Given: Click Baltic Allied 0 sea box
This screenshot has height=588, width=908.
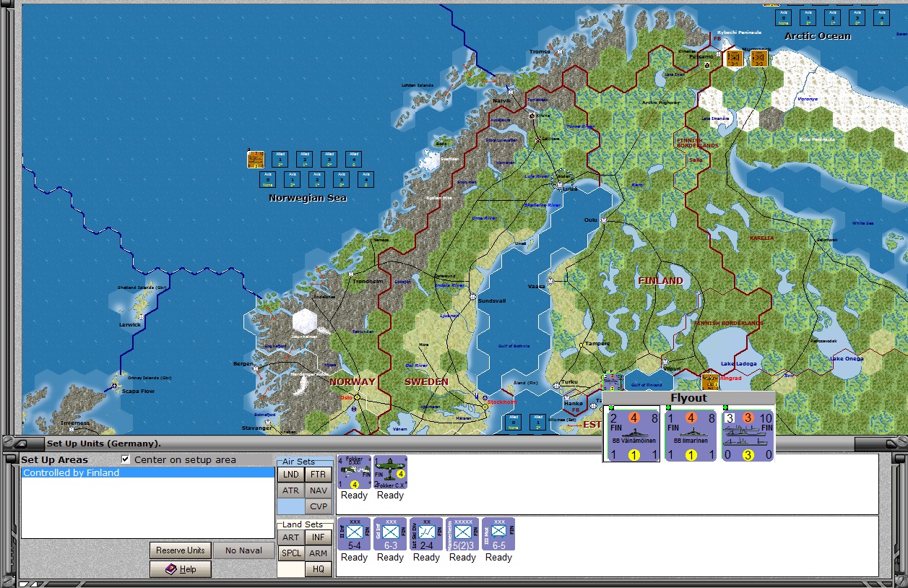Looking at the screenshot, I should click(x=514, y=423).
